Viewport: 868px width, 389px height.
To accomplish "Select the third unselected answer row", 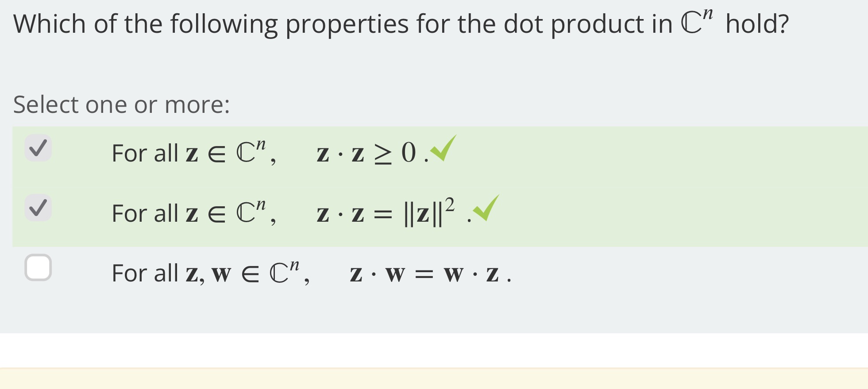I will pyautogui.click(x=266, y=274).
